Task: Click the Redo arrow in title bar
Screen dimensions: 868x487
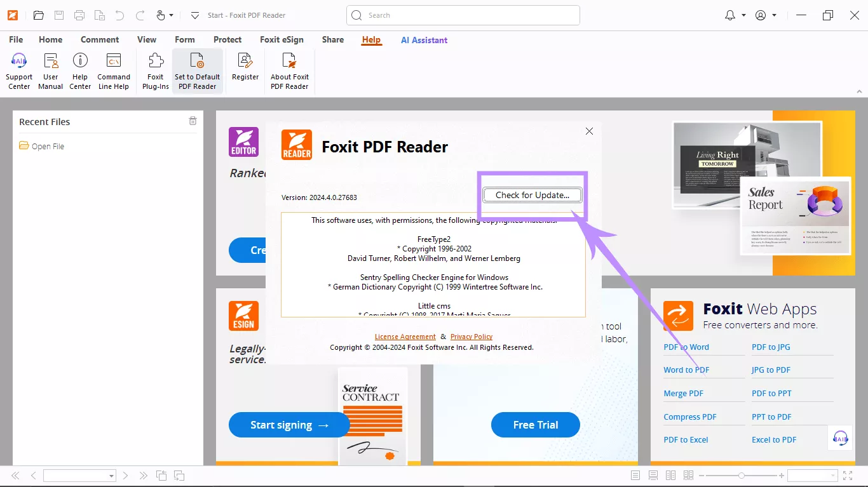Action: (140, 15)
